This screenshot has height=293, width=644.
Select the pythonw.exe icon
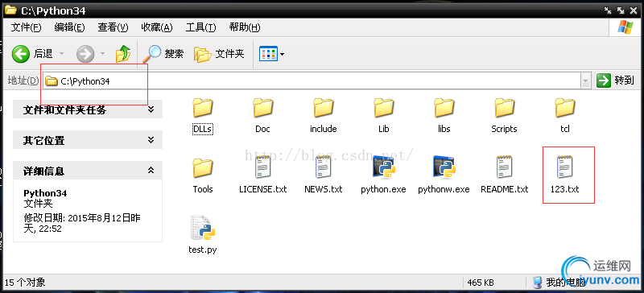click(x=444, y=167)
